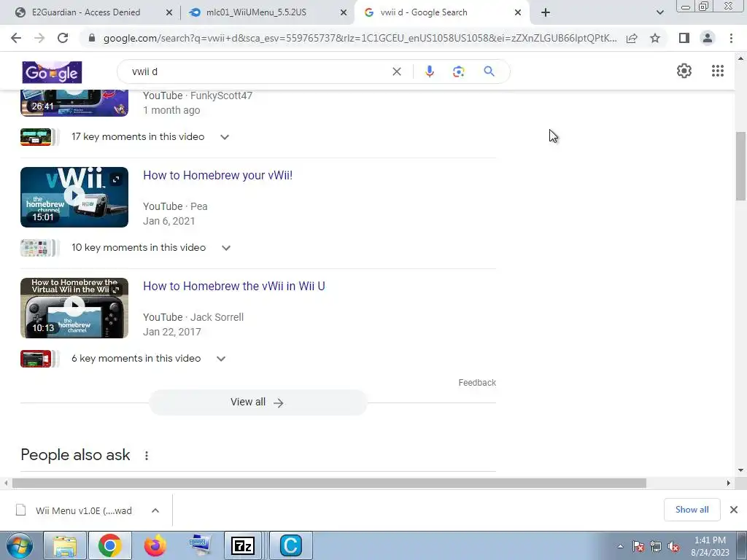Expand 17 key moments in this video
The width and height of the screenshot is (747, 560).
(x=225, y=137)
